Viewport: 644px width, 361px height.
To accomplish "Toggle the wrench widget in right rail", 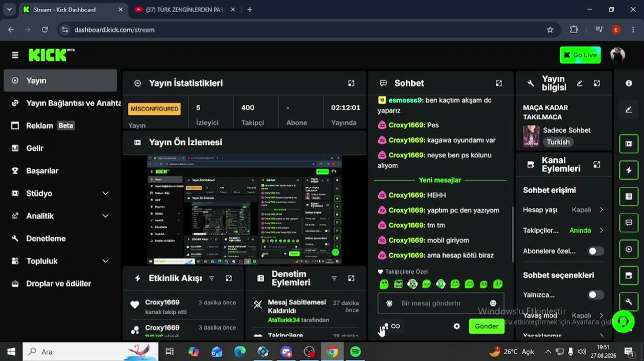I will (629, 301).
